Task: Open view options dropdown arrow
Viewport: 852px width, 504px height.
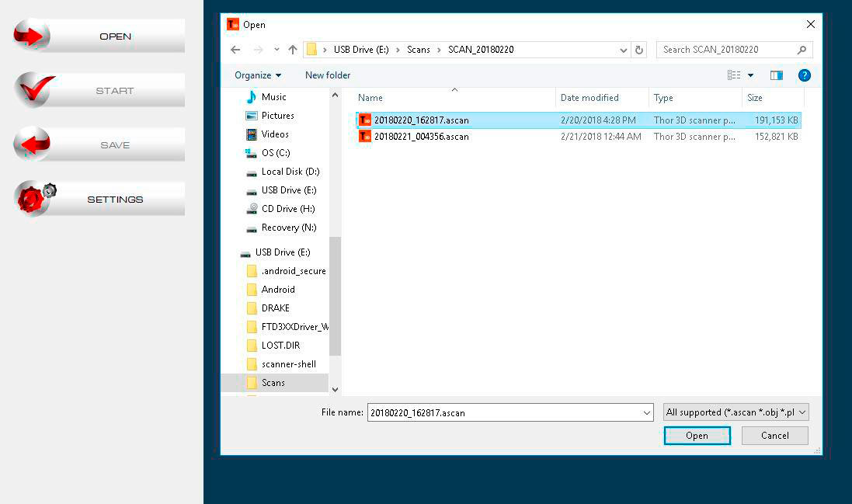Action: tap(750, 75)
